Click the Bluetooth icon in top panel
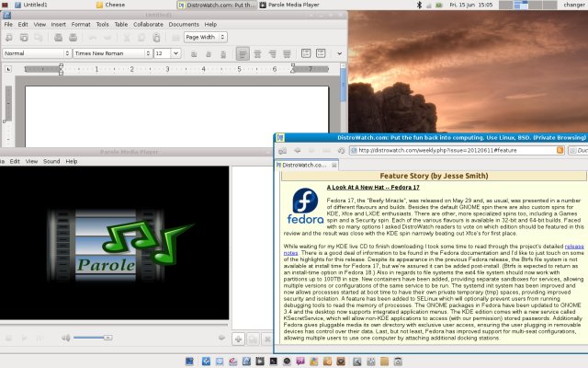The height and width of the screenshot is (368, 588). click(x=420, y=5)
